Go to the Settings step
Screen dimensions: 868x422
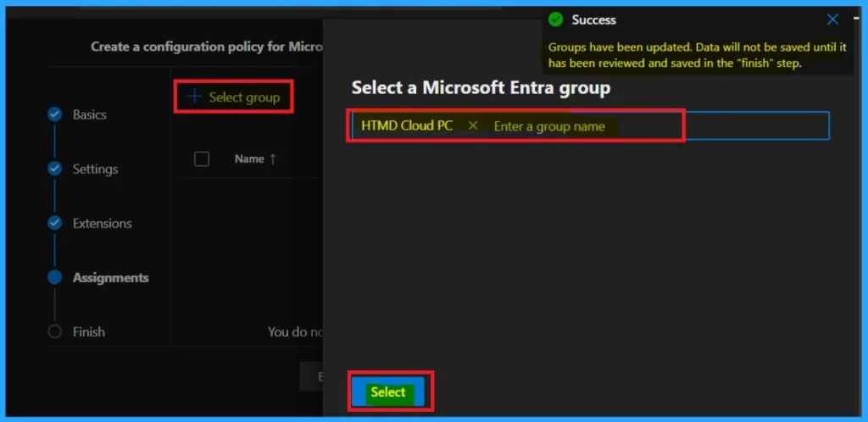pyautogui.click(x=95, y=169)
